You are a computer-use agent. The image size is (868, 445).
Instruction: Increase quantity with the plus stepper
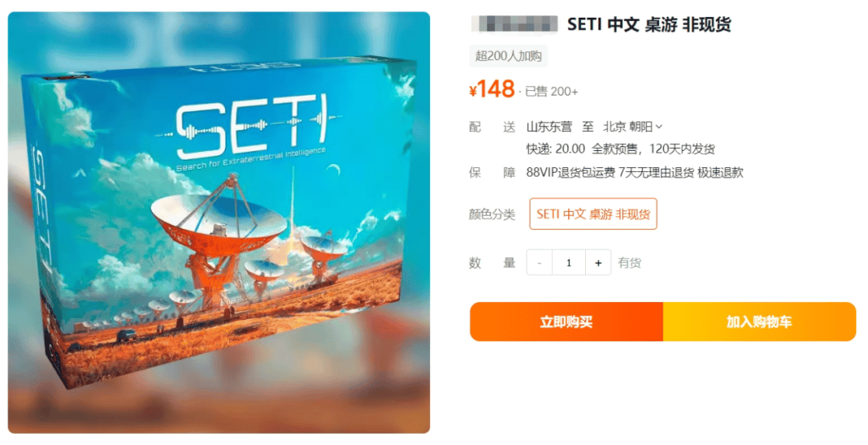click(598, 263)
